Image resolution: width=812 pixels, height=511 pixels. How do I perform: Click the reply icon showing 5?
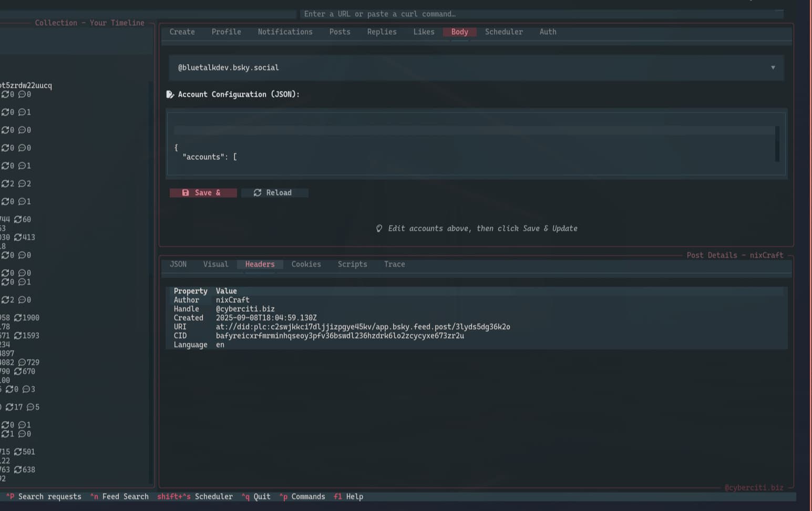pos(30,407)
